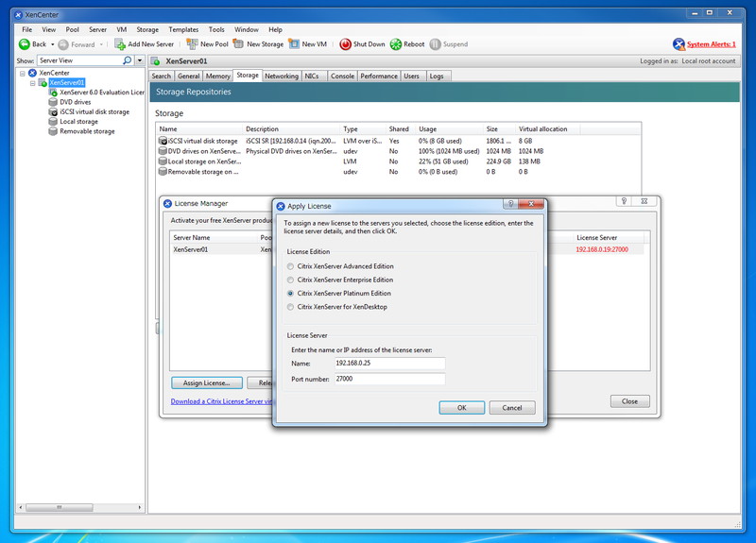Image resolution: width=756 pixels, height=543 pixels.
Task: Click the Server Name column header
Action: click(215, 238)
